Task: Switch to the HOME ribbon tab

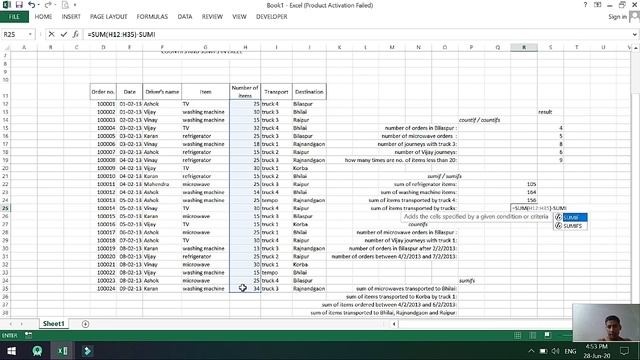Action: click(43, 17)
